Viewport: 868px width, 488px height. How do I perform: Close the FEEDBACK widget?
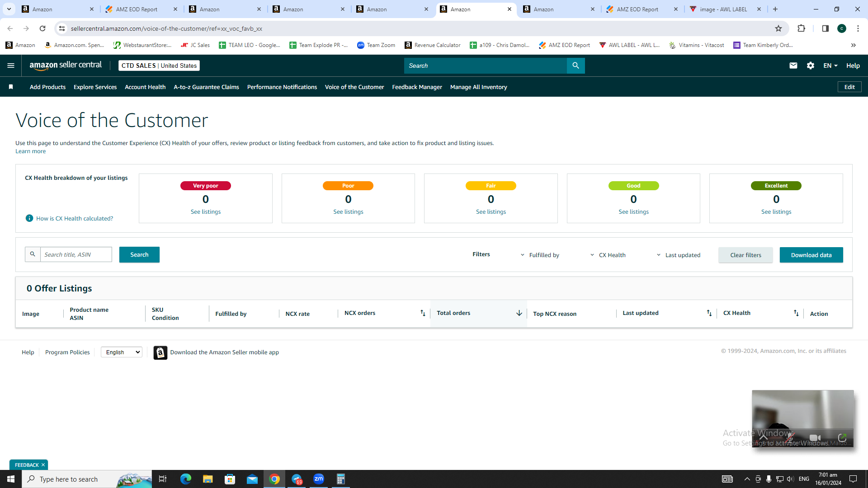[43, 465]
